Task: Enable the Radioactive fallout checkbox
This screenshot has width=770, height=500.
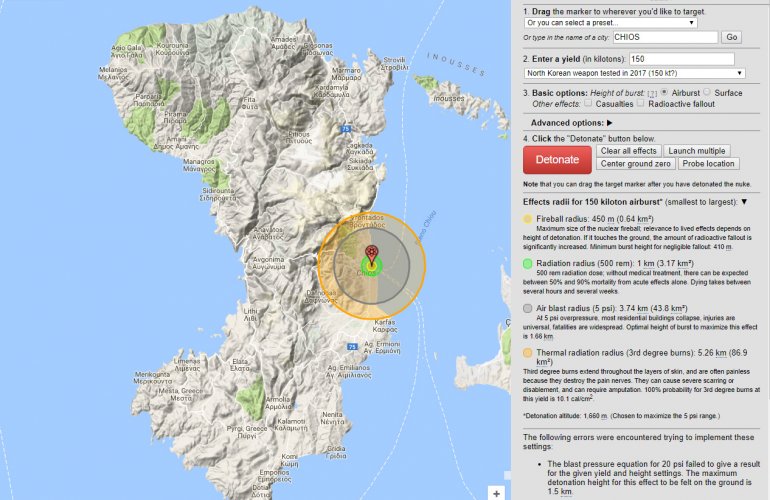Action: (x=640, y=103)
